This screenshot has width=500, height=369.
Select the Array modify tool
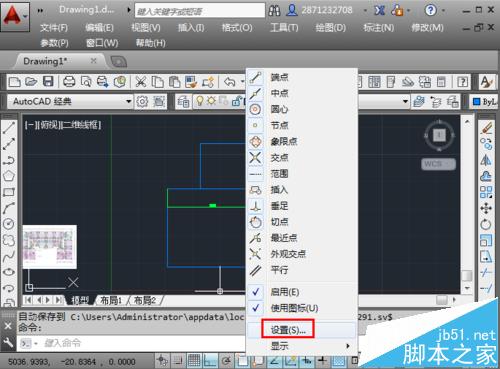(x=486, y=192)
